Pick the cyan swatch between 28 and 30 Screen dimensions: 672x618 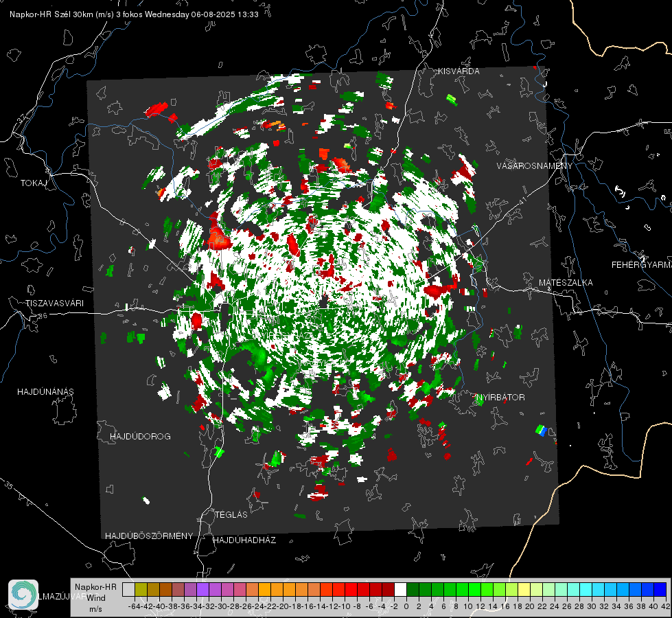[x=586, y=589]
